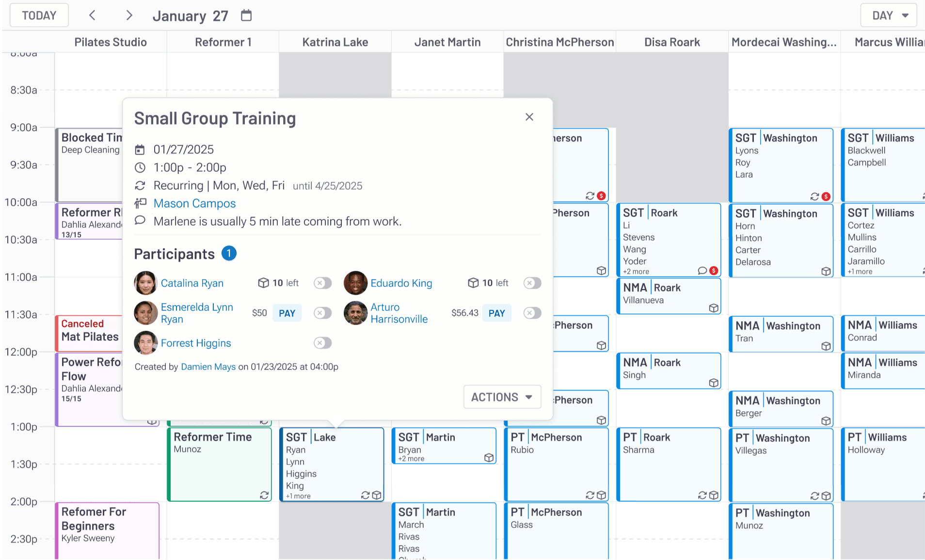The width and height of the screenshot is (925, 560).
Task: Expand "+2 more" on the SGT Martin Bryan event
Action: point(410,458)
